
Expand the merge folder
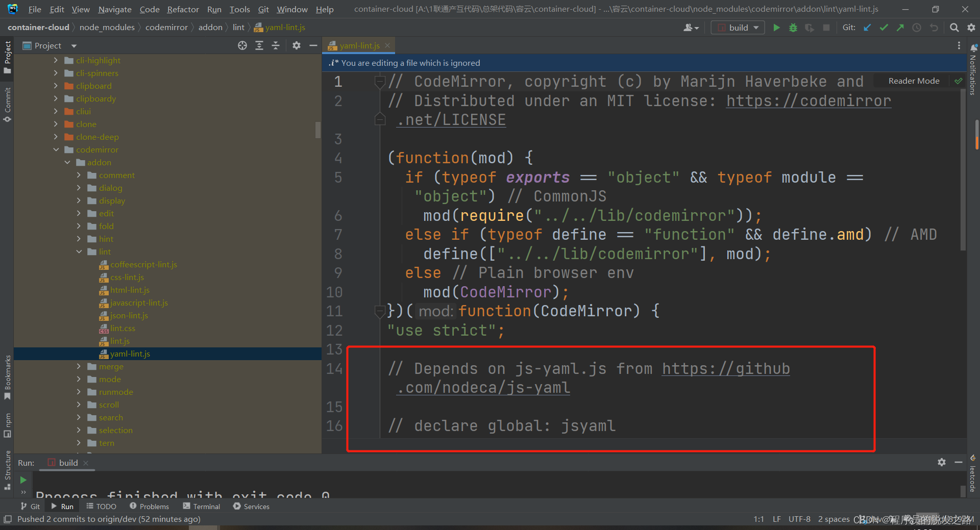tap(79, 366)
